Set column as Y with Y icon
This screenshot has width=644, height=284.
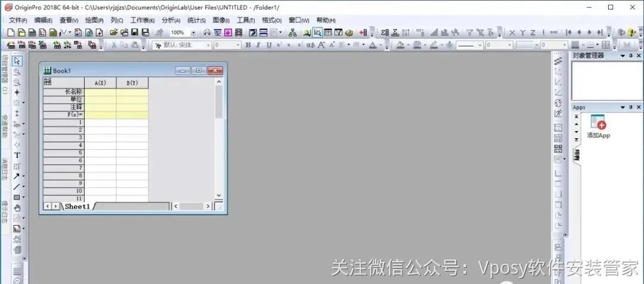pyautogui.click(x=522, y=32)
